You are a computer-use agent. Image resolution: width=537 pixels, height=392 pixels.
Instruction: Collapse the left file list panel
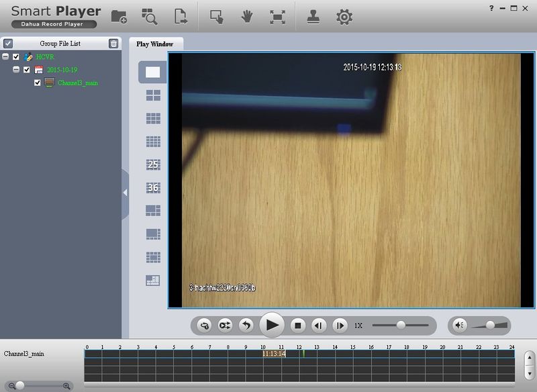click(125, 193)
